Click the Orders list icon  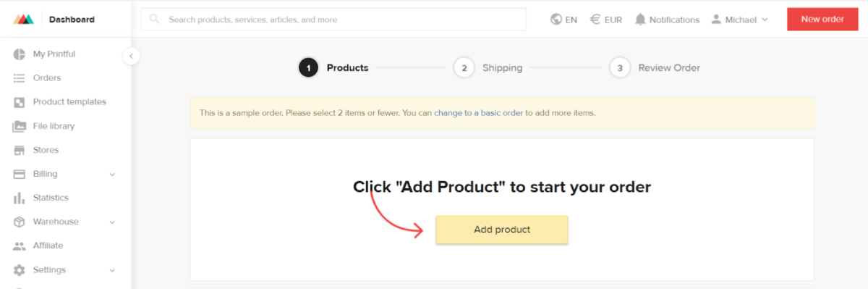pos(20,78)
